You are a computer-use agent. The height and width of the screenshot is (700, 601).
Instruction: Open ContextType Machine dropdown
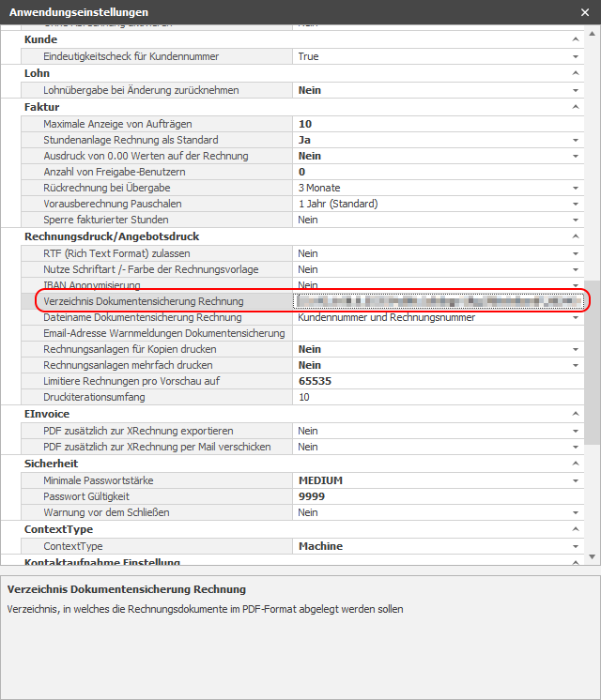576,546
